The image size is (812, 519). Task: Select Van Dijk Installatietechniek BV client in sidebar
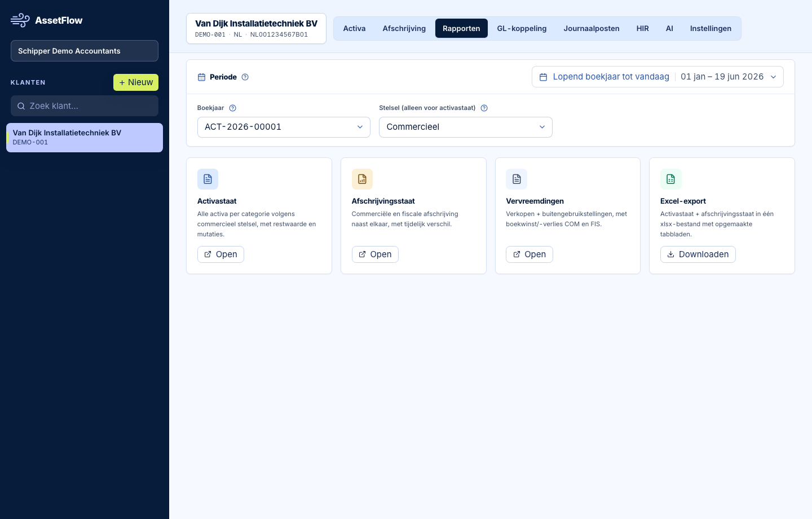click(x=85, y=138)
